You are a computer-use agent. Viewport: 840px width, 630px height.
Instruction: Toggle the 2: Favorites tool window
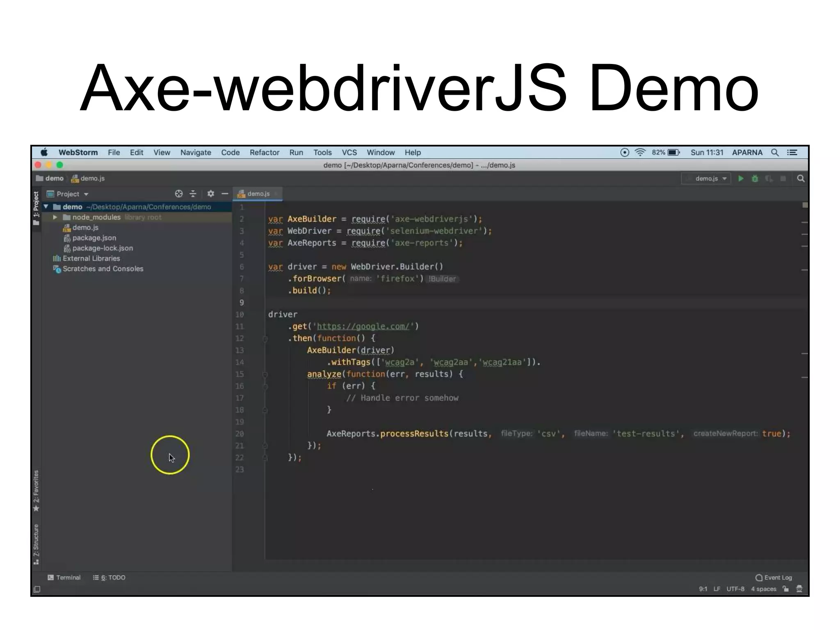click(x=36, y=491)
